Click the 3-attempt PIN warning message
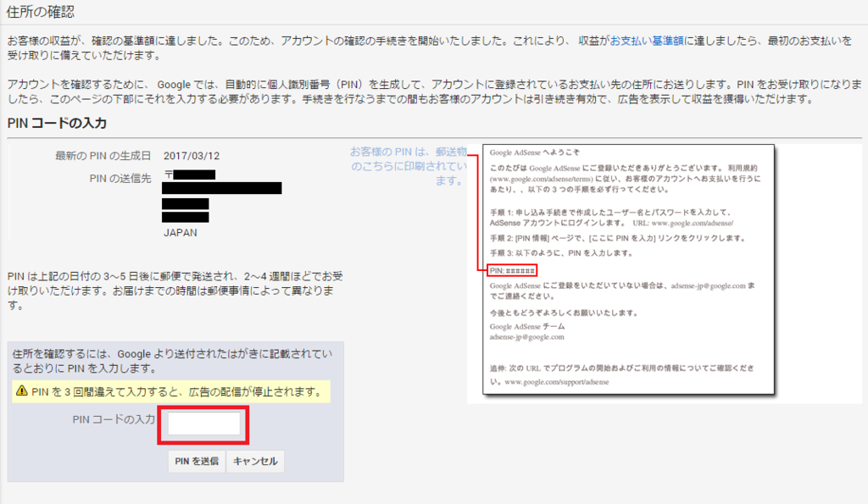Viewport: 868px width, 504px height. pyautogui.click(x=171, y=391)
